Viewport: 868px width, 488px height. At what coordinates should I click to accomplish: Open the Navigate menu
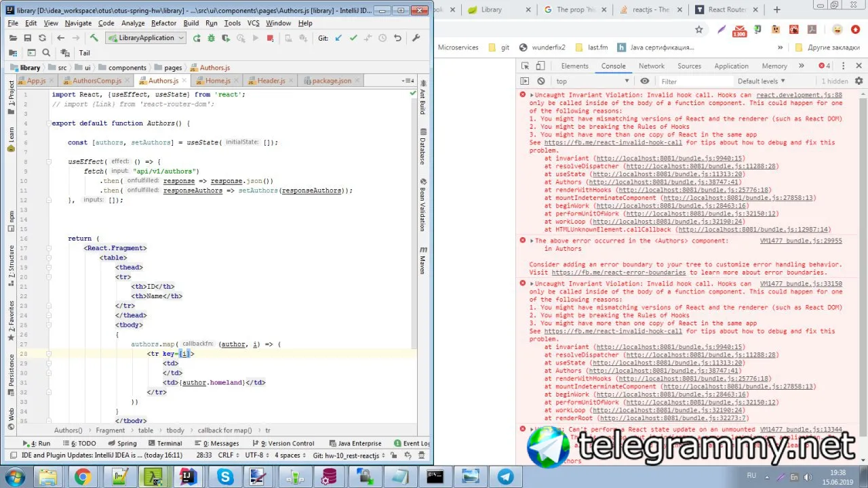point(78,23)
